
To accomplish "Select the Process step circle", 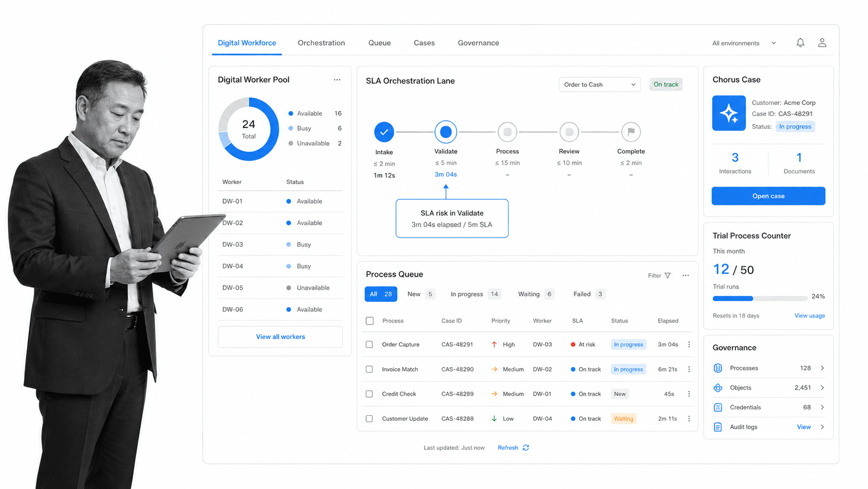I will coord(507,132).
